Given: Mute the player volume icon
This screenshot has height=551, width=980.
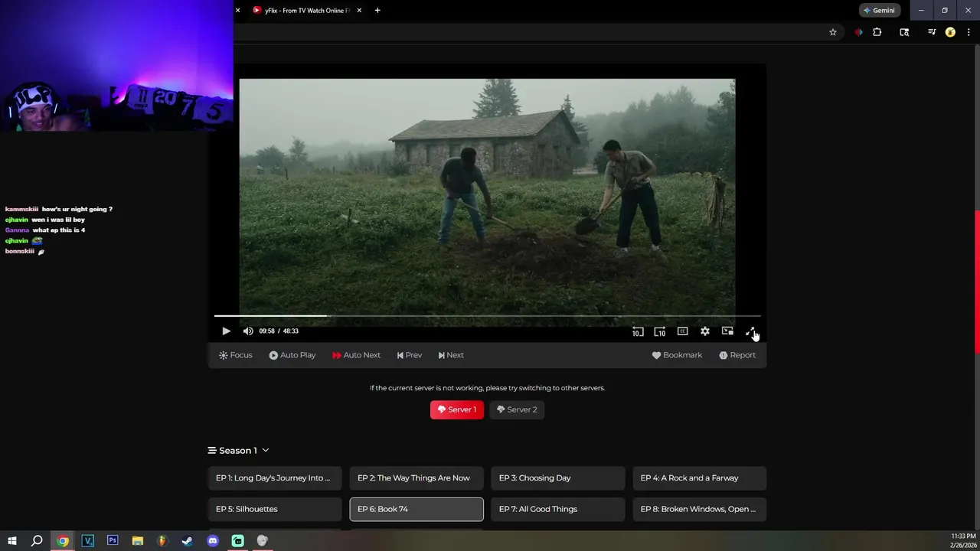Looking at the screenshot, I should click(248, 331).
